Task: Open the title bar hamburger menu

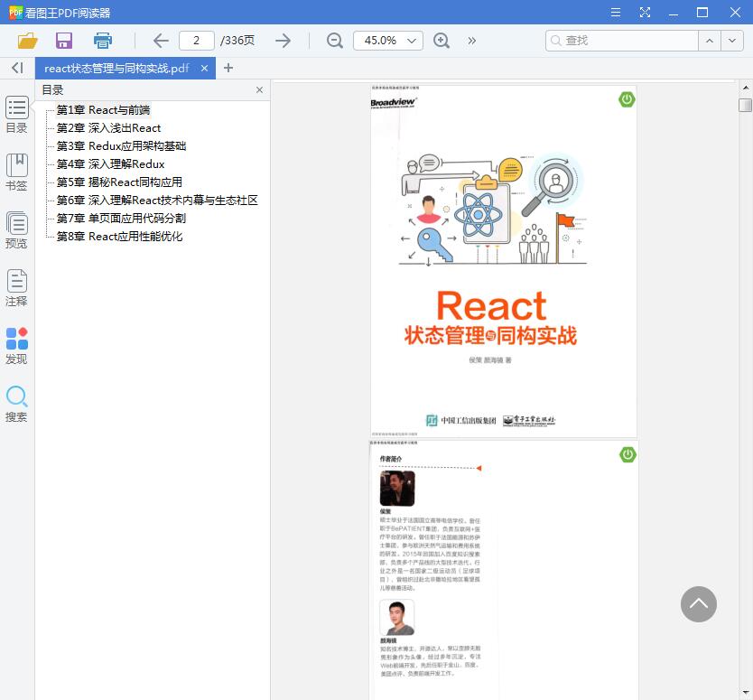Action: (616, 13)
